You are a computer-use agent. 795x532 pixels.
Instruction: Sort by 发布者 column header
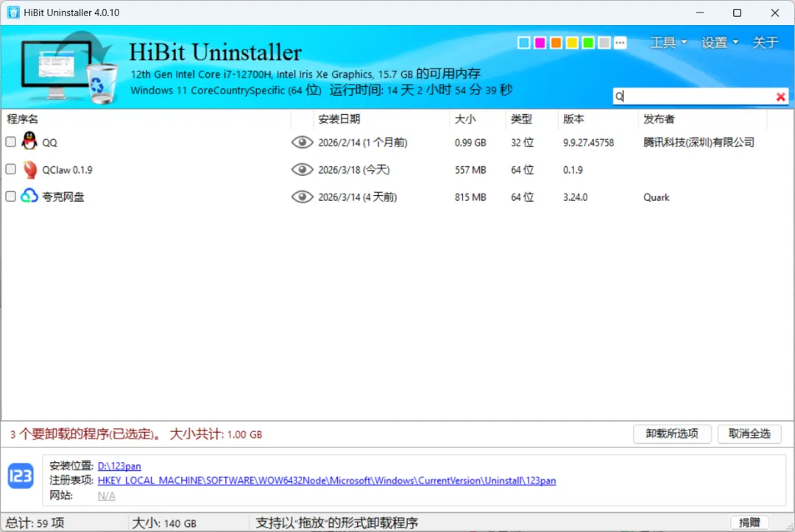click(x=659, y=119)
